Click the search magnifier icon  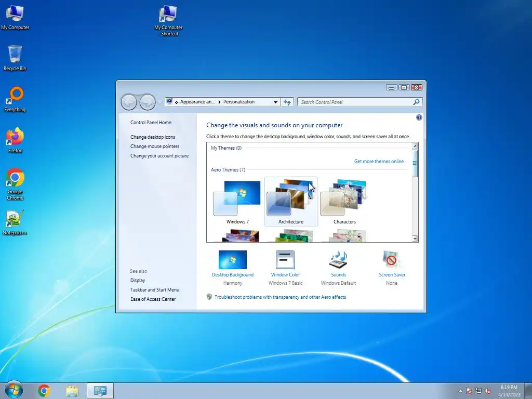click(x=416, y=102)
